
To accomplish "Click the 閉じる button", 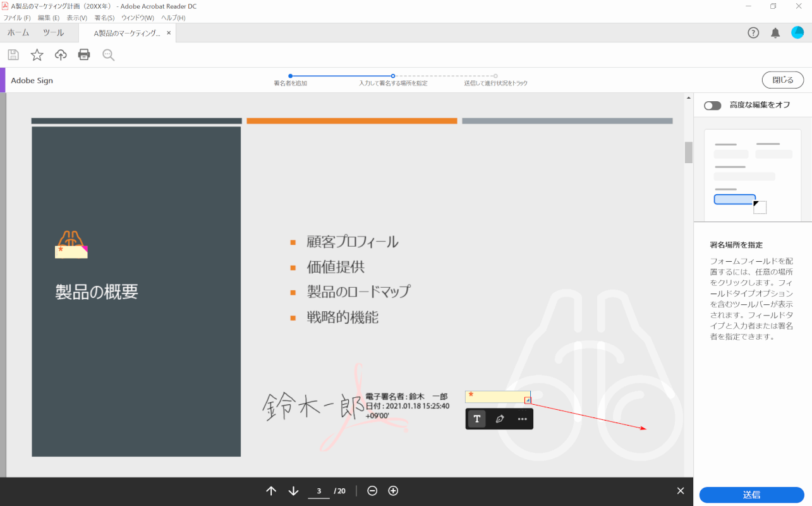I will point(782,80).
